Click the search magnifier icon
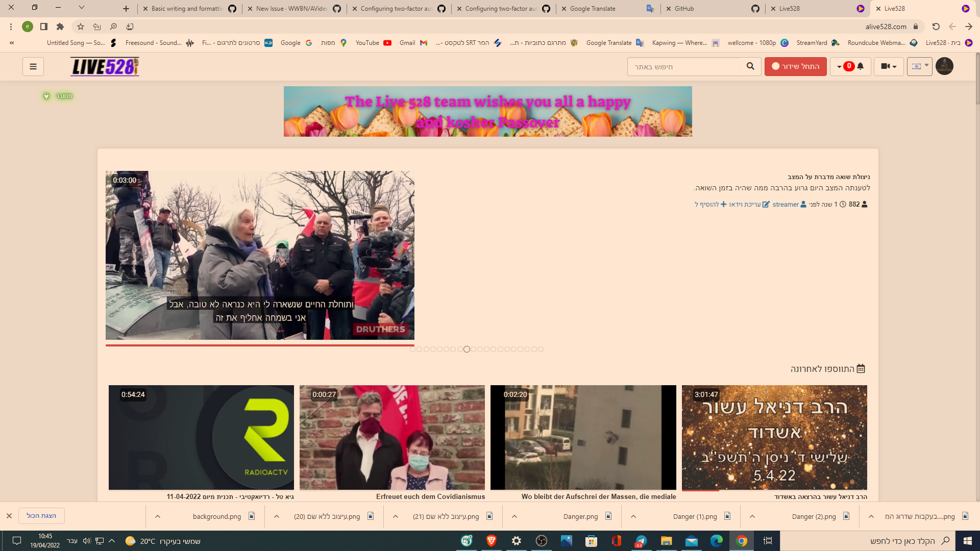This screenshot has height=551, width=980. pyautogui.click(x=750, y=66)
